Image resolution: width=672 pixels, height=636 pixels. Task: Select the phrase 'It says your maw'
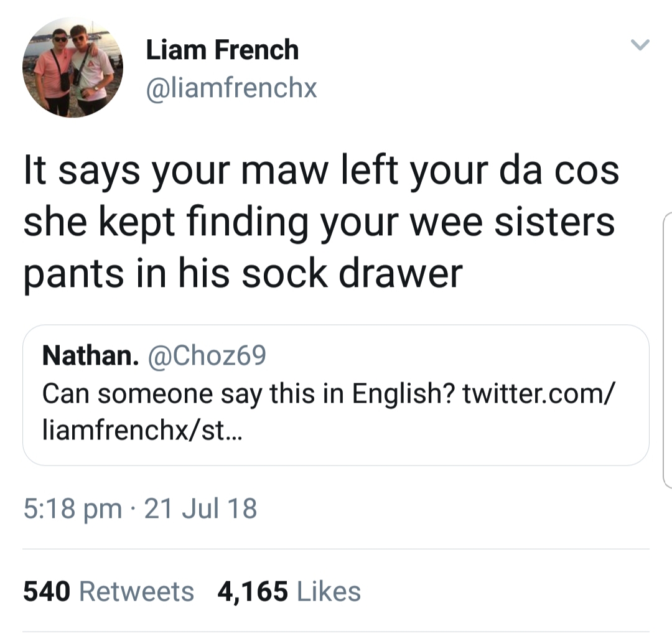pos(176,172)
